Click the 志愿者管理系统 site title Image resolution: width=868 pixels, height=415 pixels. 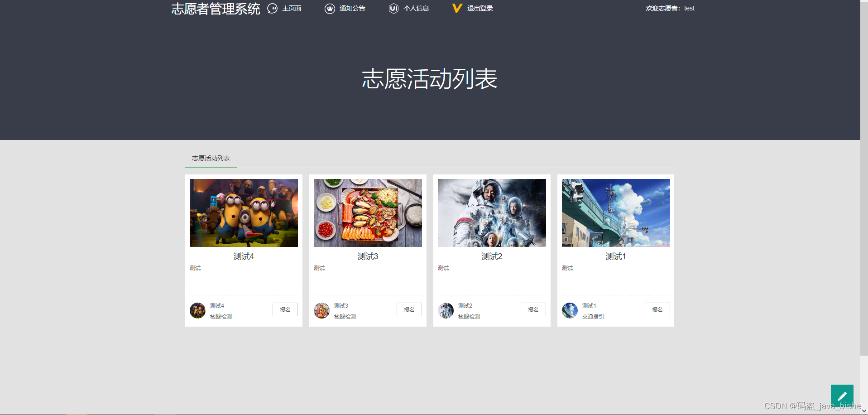click(216, 9)
